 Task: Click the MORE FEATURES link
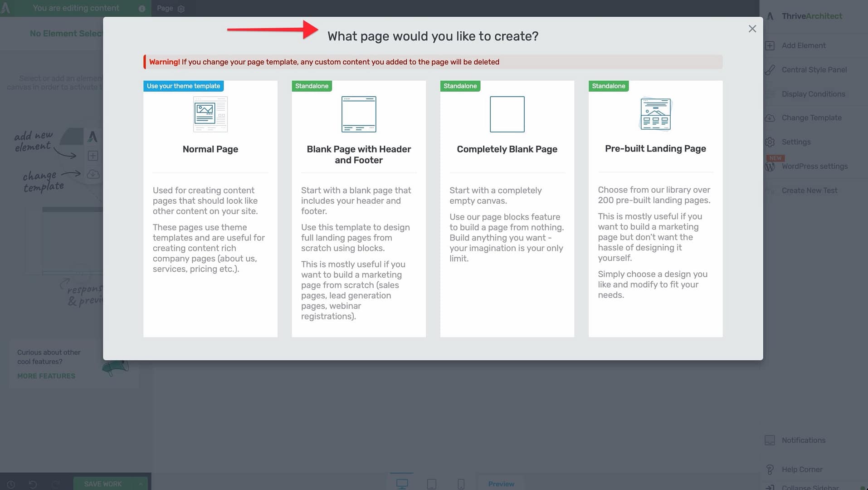(x=46, y=376)
